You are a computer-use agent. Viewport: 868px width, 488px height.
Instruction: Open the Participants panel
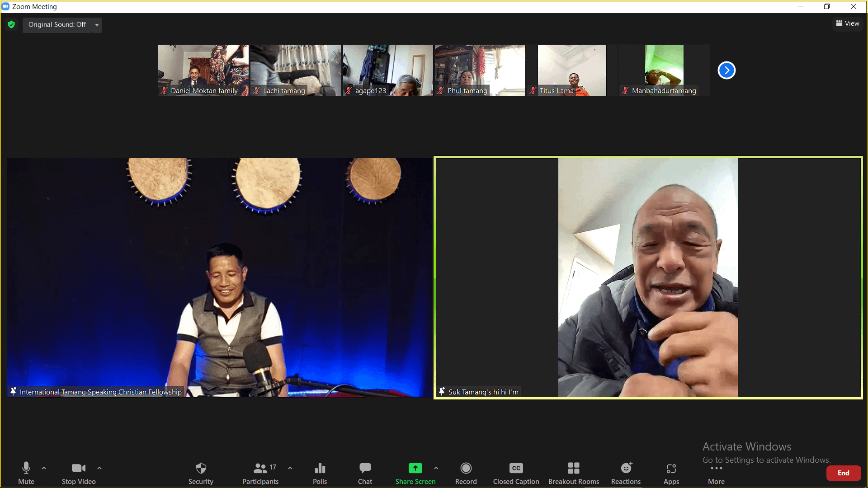pyautogui.click(x=260, y=473)
